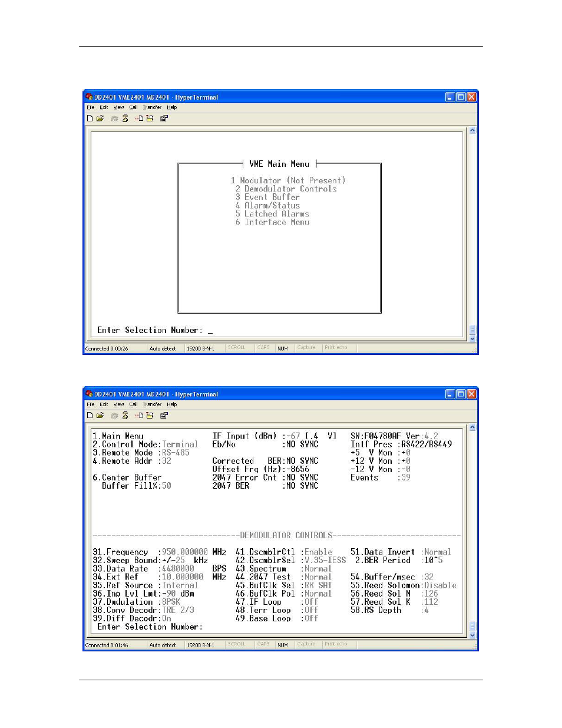Open Transfer menu in Demodulator Controls window

pyautogui.click(x=152, y=404)
